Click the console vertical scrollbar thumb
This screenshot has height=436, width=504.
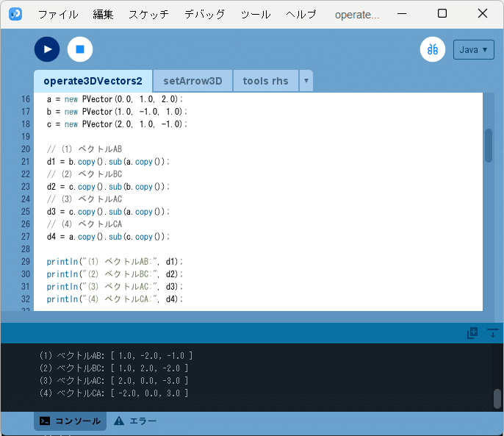[x=497, y=399]
